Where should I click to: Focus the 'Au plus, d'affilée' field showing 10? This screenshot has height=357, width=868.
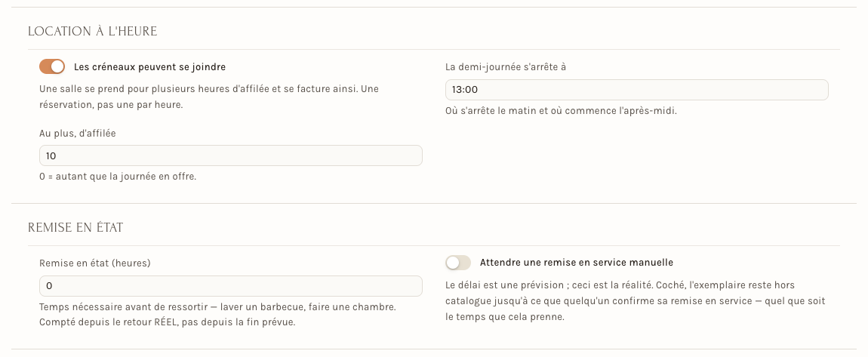231,155
